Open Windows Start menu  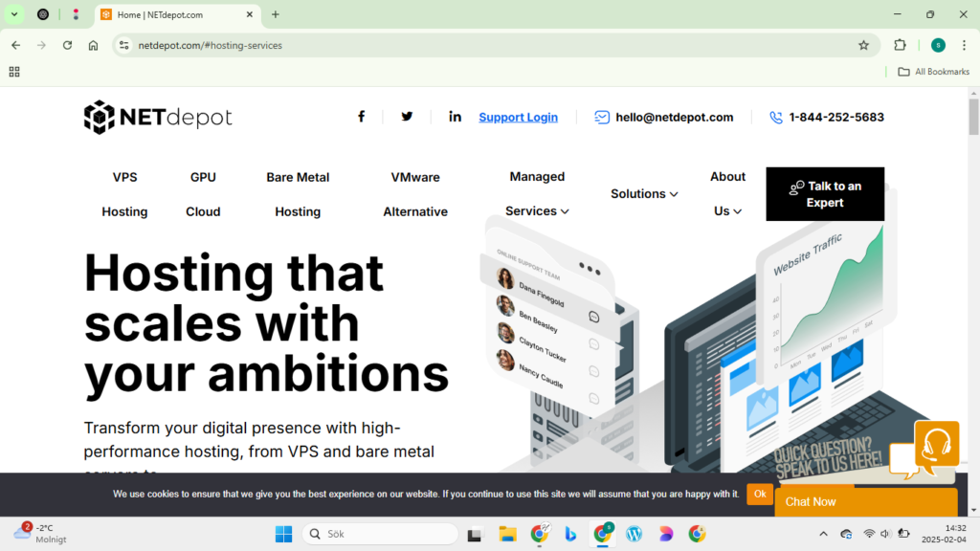[x=283, y=534]
